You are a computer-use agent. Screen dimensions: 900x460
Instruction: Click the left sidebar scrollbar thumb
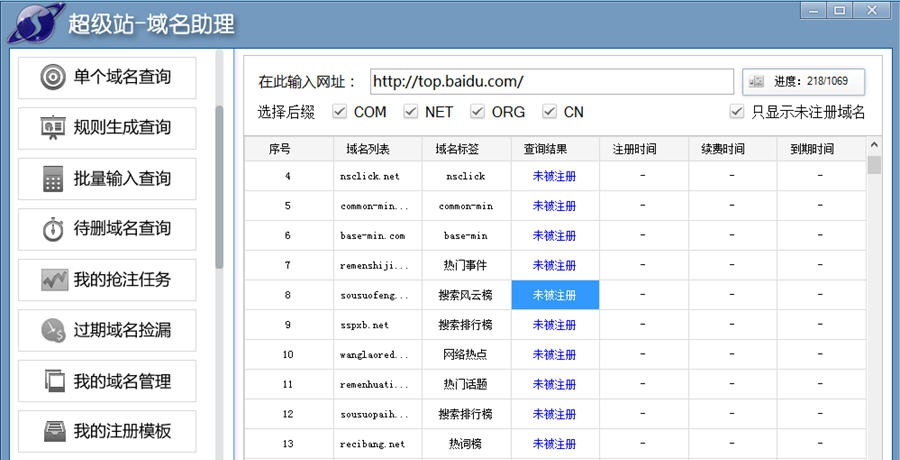(x=219, y=187)
